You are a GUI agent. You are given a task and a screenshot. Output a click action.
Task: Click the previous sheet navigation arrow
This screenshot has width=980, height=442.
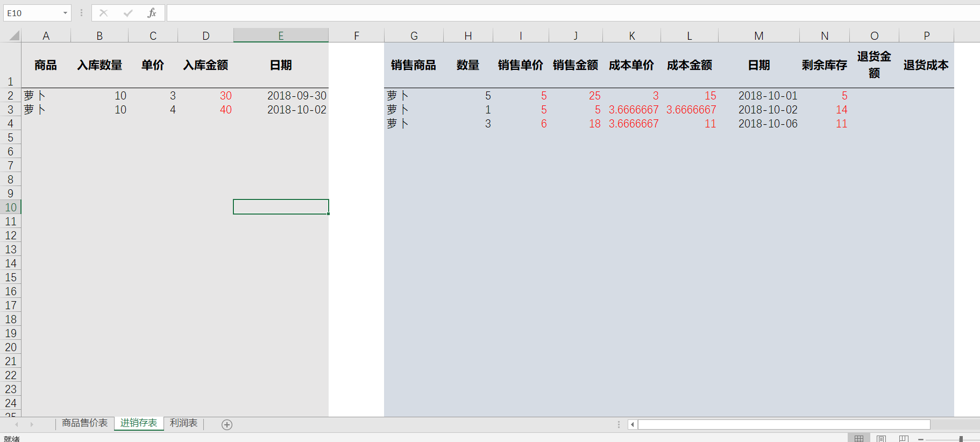coord(17,425)
